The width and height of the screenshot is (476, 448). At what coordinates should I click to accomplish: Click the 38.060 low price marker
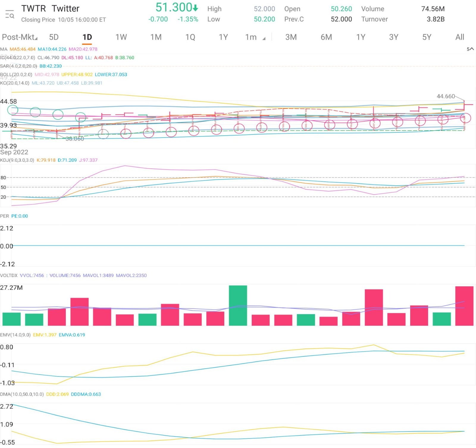75,139
